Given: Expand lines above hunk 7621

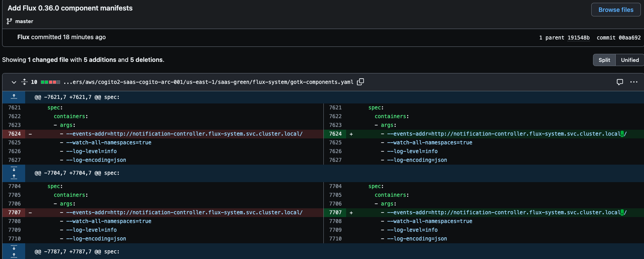Looking at the screenshot, I should click(14, 97).
